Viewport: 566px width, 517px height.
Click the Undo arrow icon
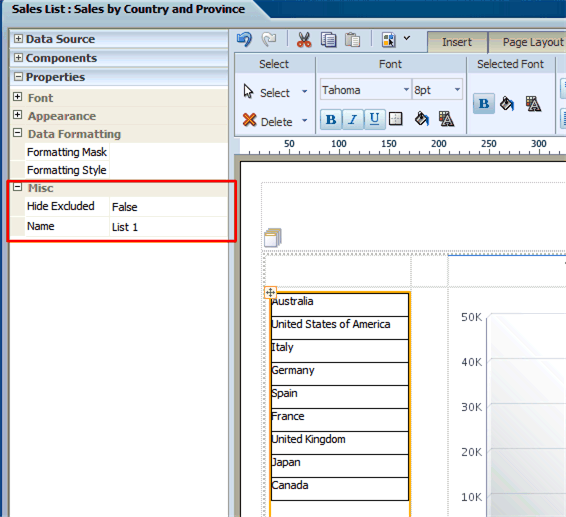pyautogui.click(x=244, y=39)
